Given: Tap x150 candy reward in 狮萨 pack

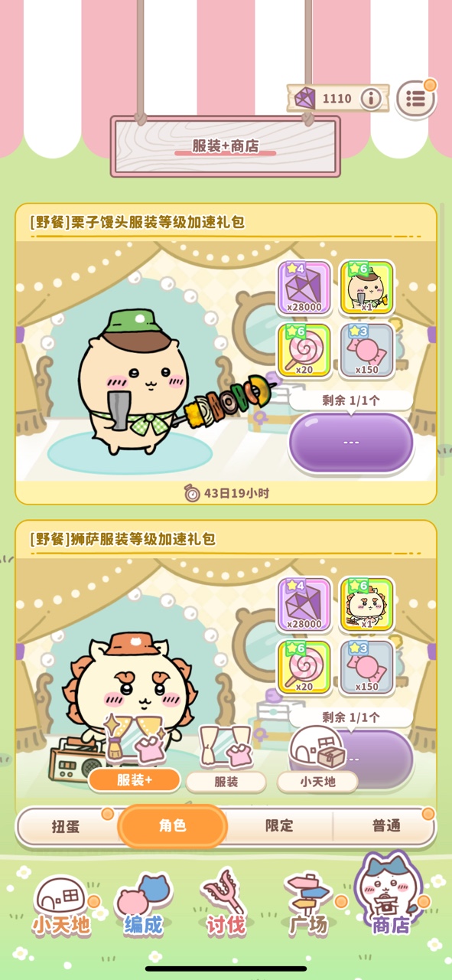Looking at the screenshot, I should point(366,667).
